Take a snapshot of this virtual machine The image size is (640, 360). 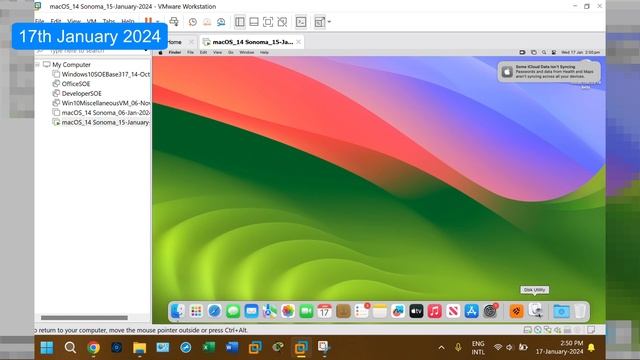[x=193, y=22]
